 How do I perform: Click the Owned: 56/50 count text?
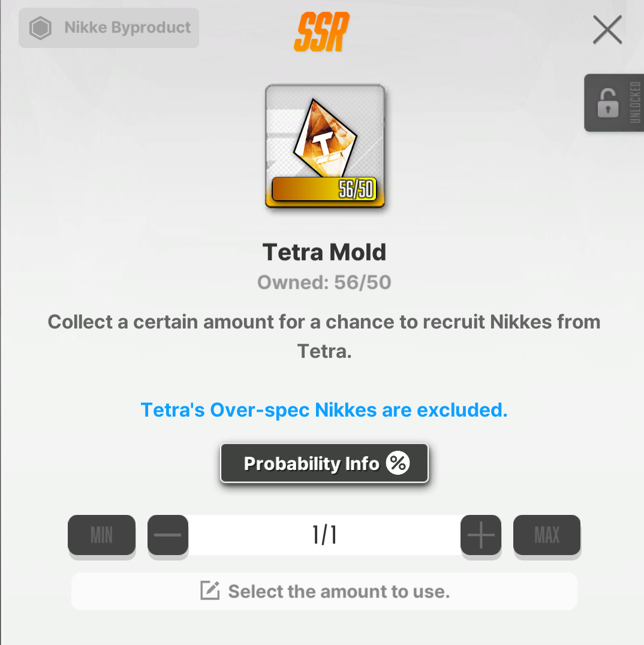[x=324, y=282]
